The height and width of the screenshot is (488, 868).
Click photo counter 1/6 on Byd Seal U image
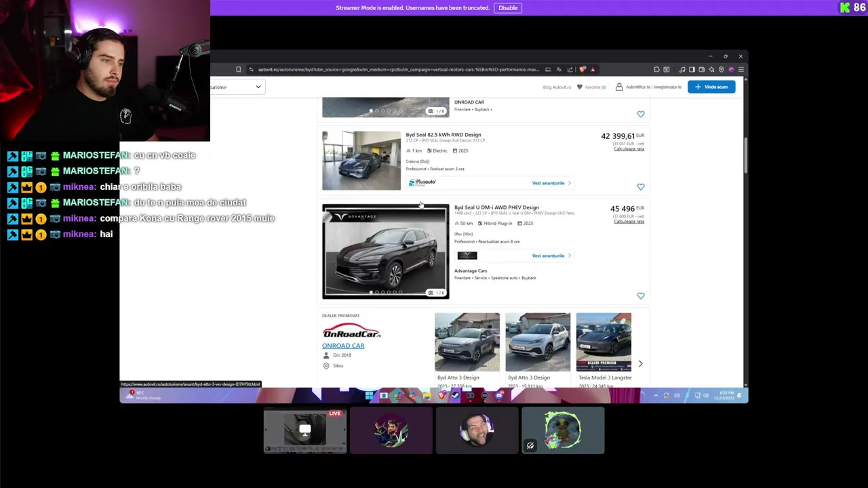(x=437, y=292)
